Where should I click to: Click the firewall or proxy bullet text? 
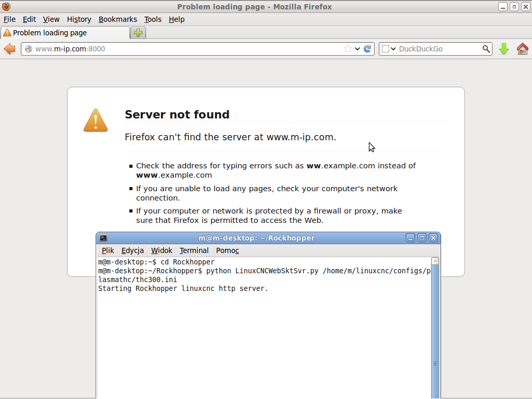pos(269,216)
